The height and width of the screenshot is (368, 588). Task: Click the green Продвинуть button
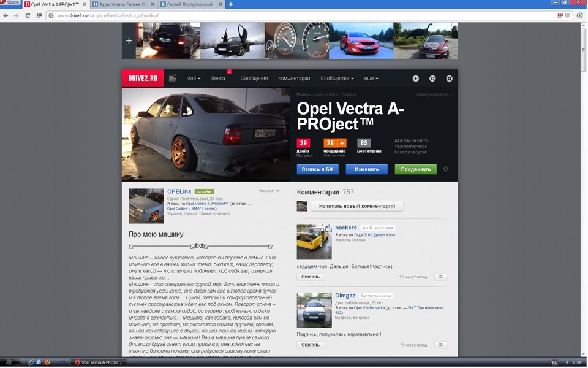415,169
